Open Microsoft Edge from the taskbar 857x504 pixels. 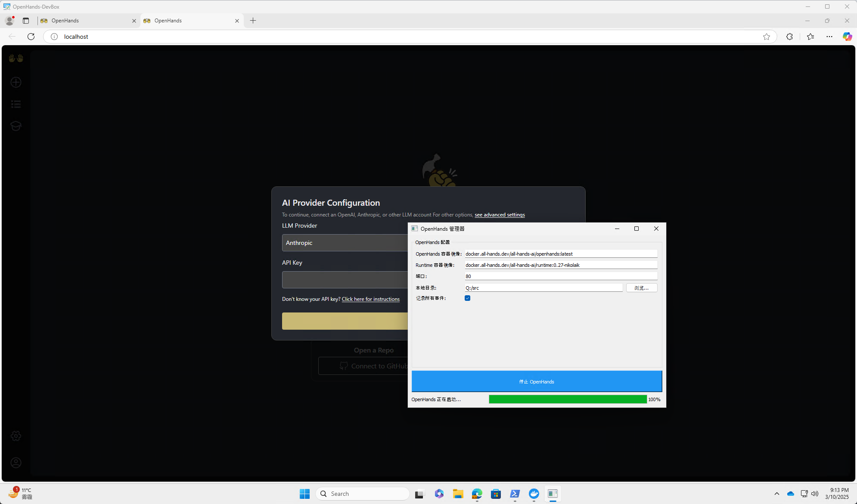pos(477,494)
